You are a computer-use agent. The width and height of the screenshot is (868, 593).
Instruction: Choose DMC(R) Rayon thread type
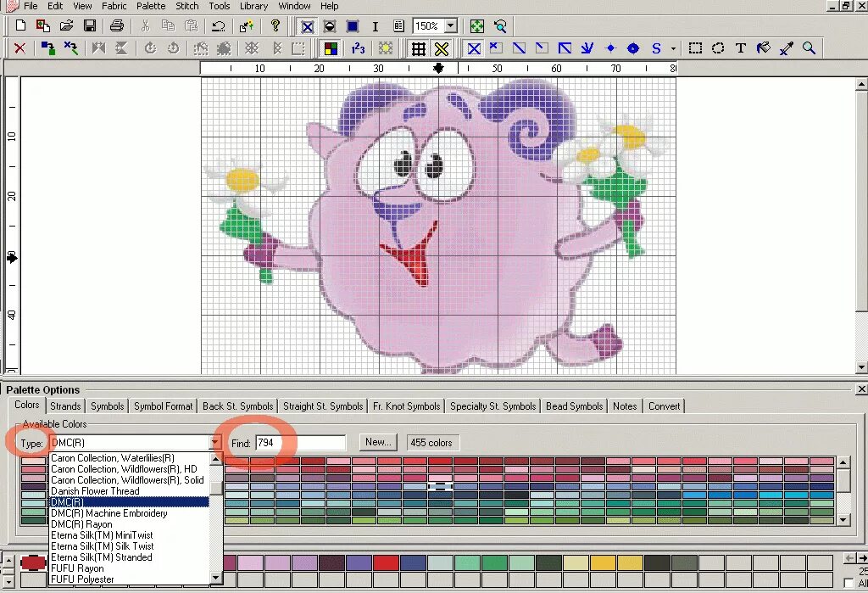(81, 523)
